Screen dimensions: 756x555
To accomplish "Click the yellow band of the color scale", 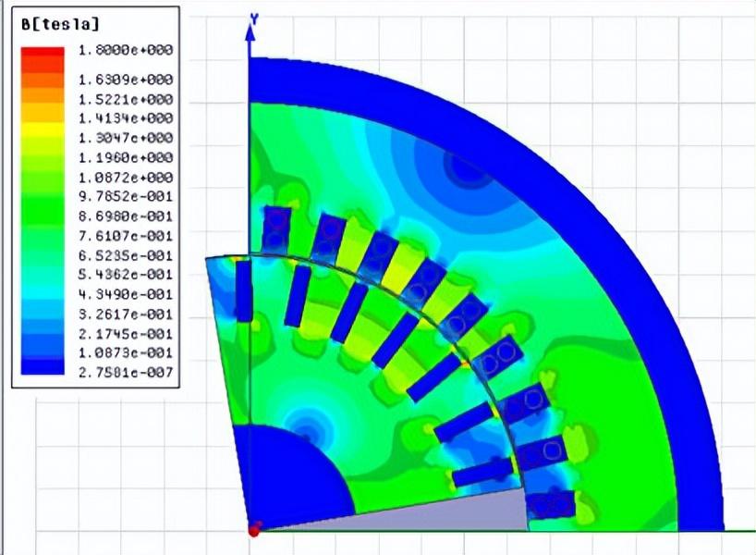I will [43, 129].
